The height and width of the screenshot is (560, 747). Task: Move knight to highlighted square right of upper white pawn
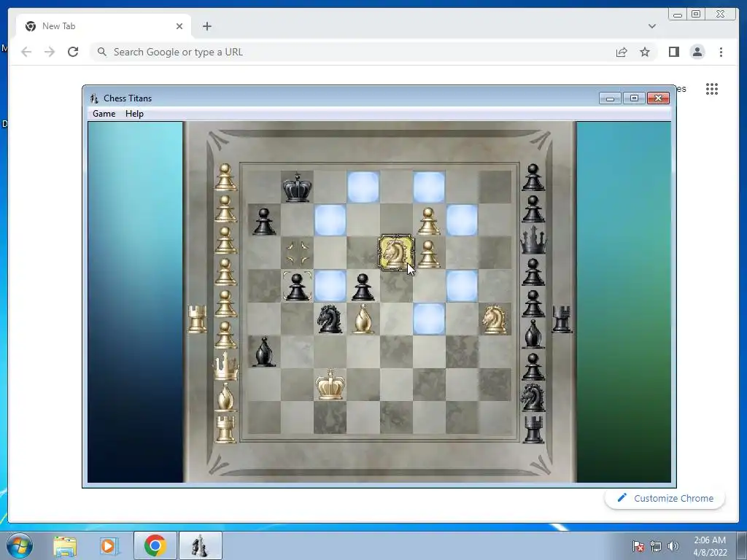tap(462, 220)
